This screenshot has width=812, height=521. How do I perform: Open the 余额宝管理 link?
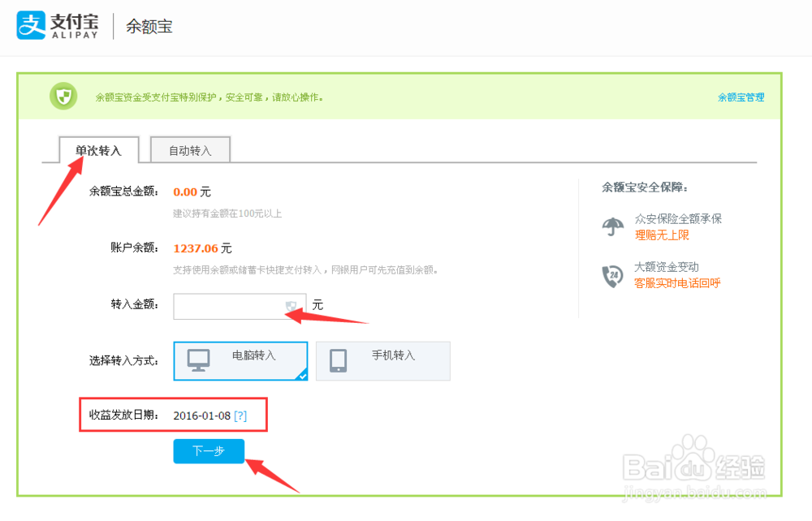coord(741,97)
